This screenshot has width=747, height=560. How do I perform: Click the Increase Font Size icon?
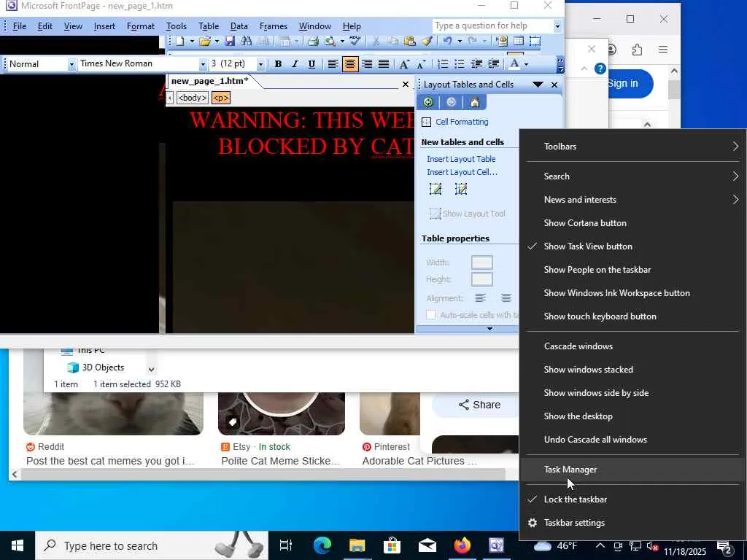(x=404, y=64)
